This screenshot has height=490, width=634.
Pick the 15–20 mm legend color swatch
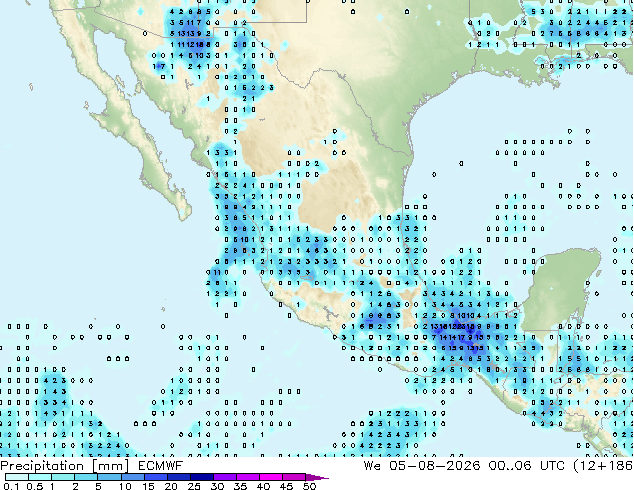156,477
